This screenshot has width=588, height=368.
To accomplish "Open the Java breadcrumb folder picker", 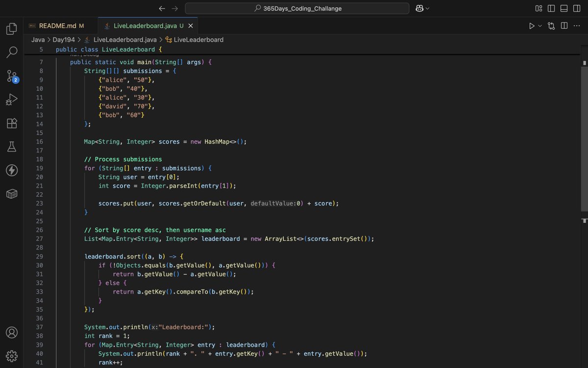I will pyautogui.click(x=38, y=40).
